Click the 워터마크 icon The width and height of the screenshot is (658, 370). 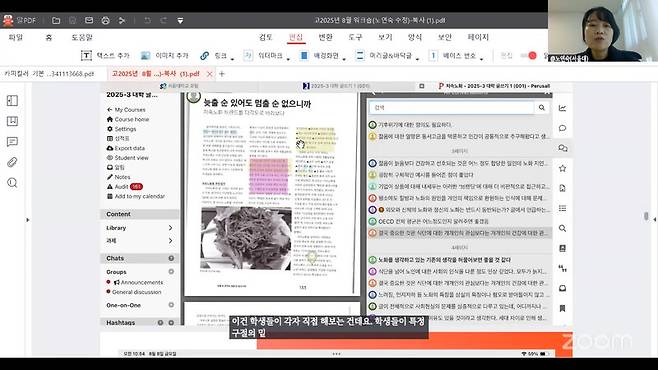248,55
